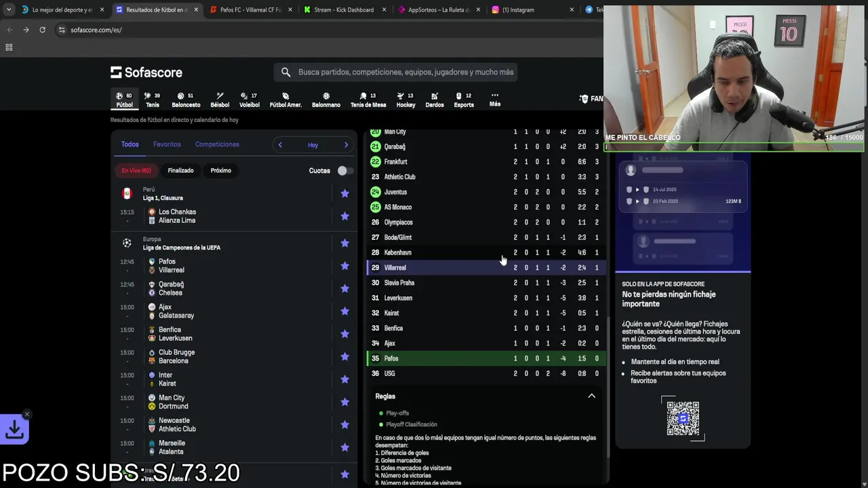The height and width of the screenshot is (488, 868).
Task: Favorite the Marseille vs Atalanta match
Action: (344, 447)
